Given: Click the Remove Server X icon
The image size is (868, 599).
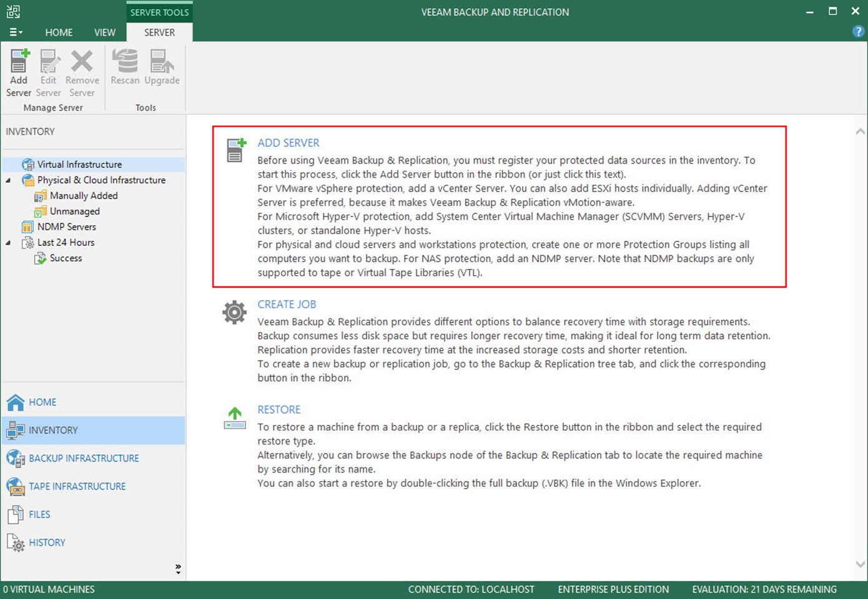Looking at the screenshot, I should pos(82,61).
